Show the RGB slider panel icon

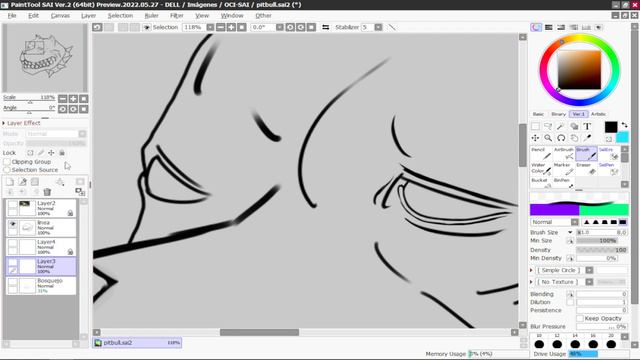549,27
